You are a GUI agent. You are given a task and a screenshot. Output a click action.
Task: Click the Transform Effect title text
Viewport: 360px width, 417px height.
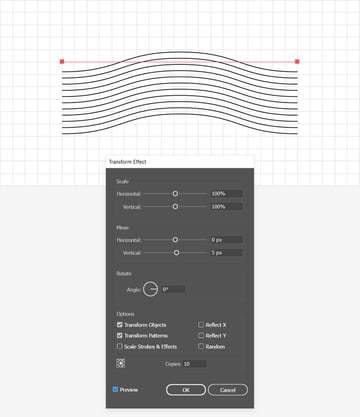point(128,162)
